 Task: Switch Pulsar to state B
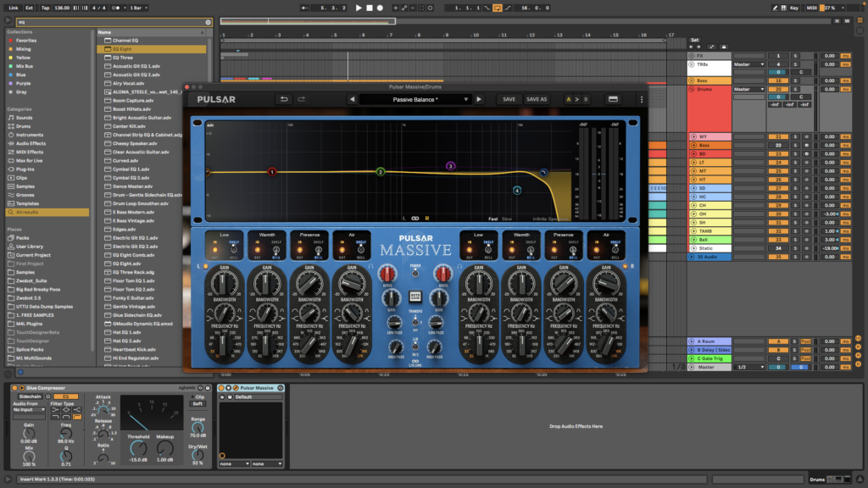click(586, 100)
